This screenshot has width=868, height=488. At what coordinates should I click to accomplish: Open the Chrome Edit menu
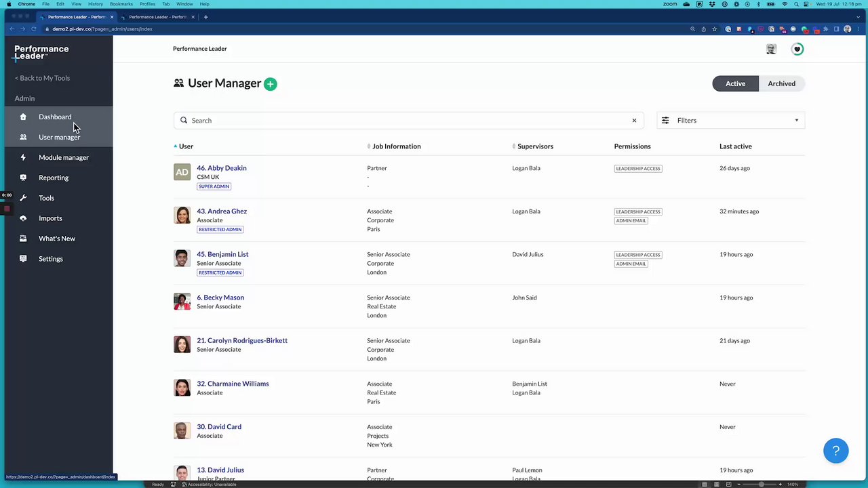[x=60, y=4]
